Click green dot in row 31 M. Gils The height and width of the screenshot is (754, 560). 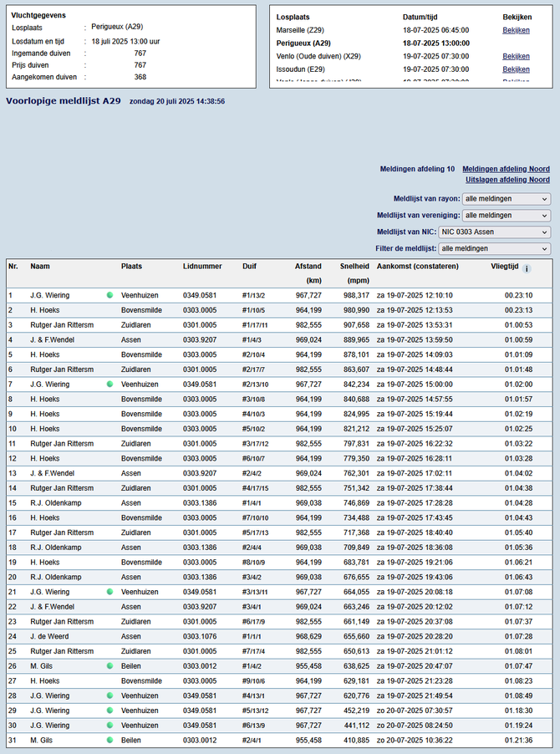109,740
